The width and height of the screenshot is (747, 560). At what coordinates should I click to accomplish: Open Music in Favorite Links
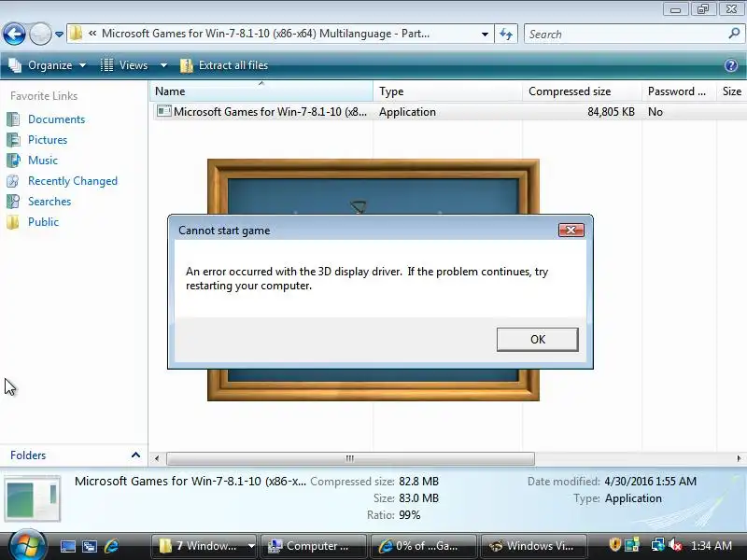click(43, 161)
